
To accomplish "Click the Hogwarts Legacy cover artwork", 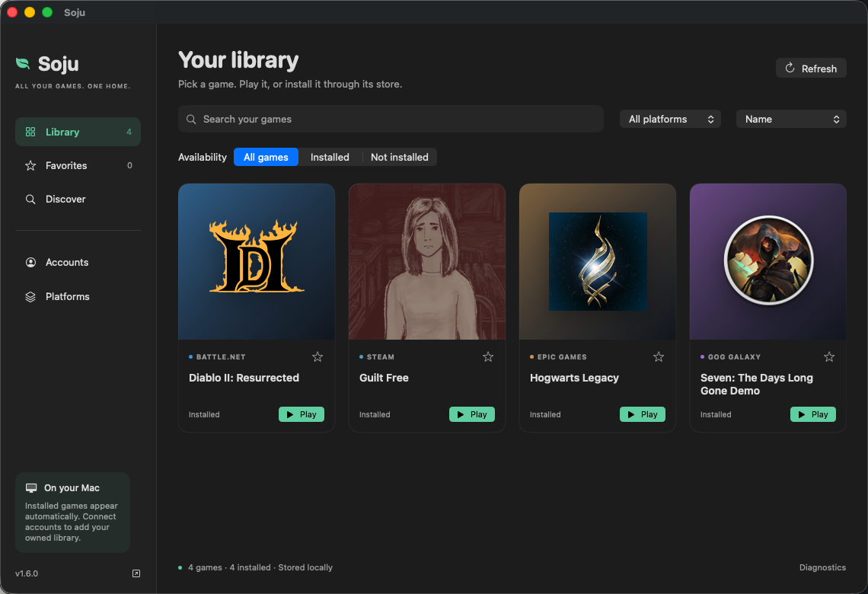I will (597, 262).
